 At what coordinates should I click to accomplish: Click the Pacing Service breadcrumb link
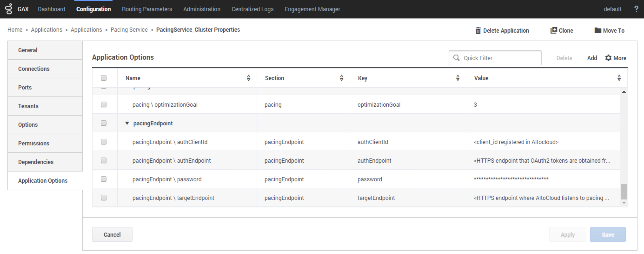click(129, 30)
